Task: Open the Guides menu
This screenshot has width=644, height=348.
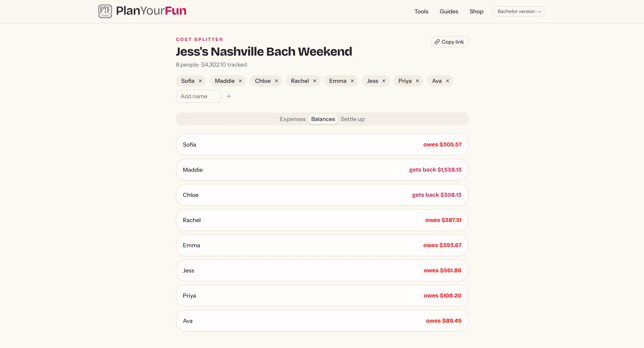Action: click(449, 12)
